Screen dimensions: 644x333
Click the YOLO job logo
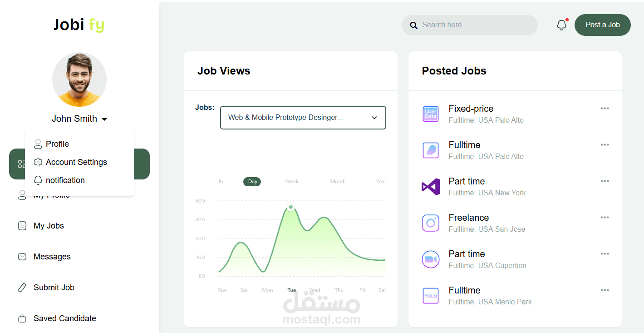click(430, 296)
